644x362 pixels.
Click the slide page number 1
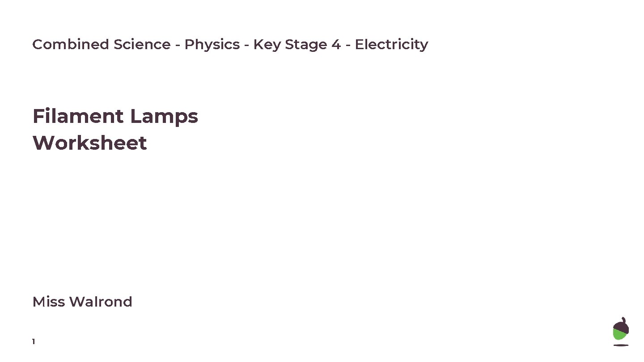coord(34,342)
